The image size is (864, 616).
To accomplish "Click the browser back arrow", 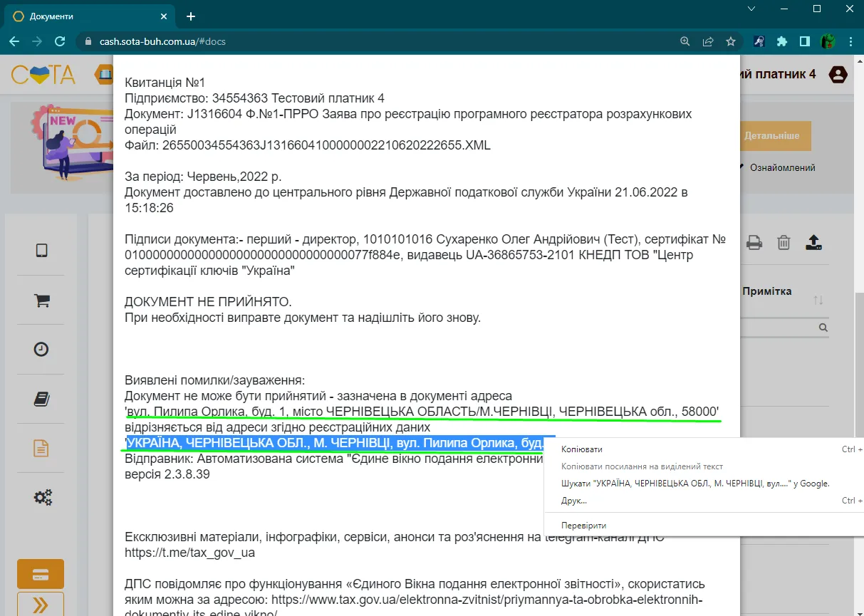I will point(14,41).
